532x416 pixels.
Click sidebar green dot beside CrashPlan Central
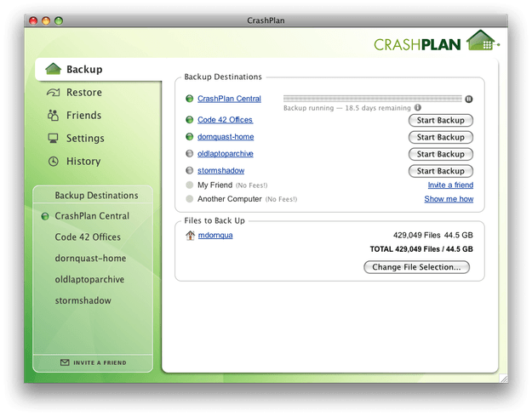coord(45,216)
